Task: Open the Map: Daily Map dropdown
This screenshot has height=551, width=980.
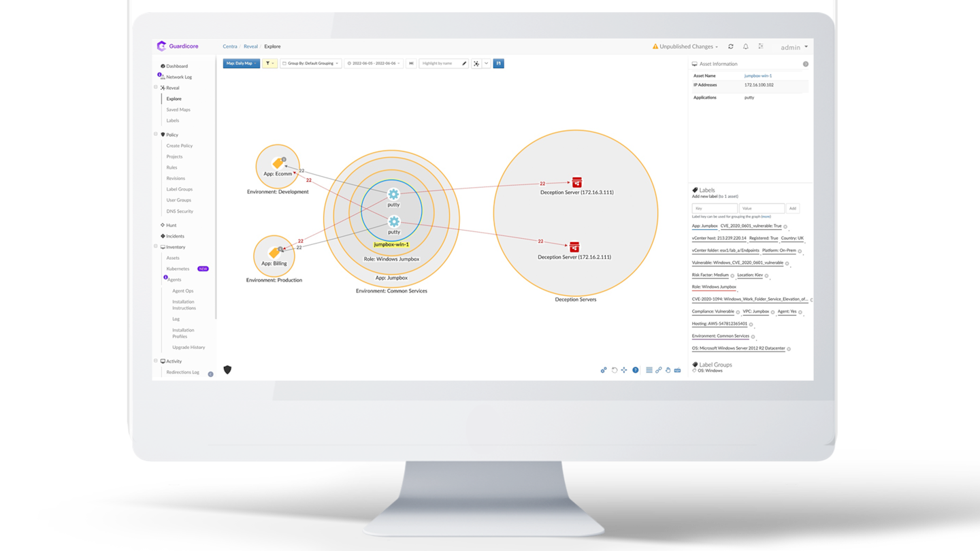Action: (x=242, y=63)
